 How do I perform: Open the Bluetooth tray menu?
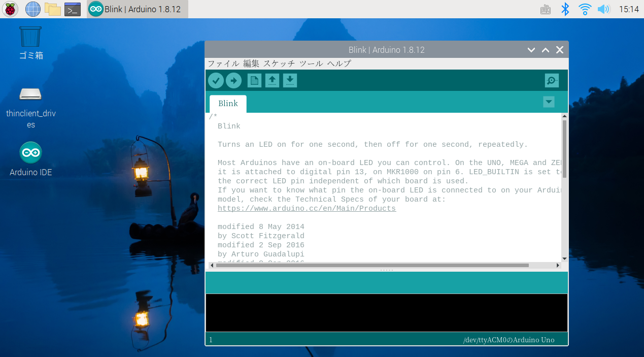[x=565, y=9]
